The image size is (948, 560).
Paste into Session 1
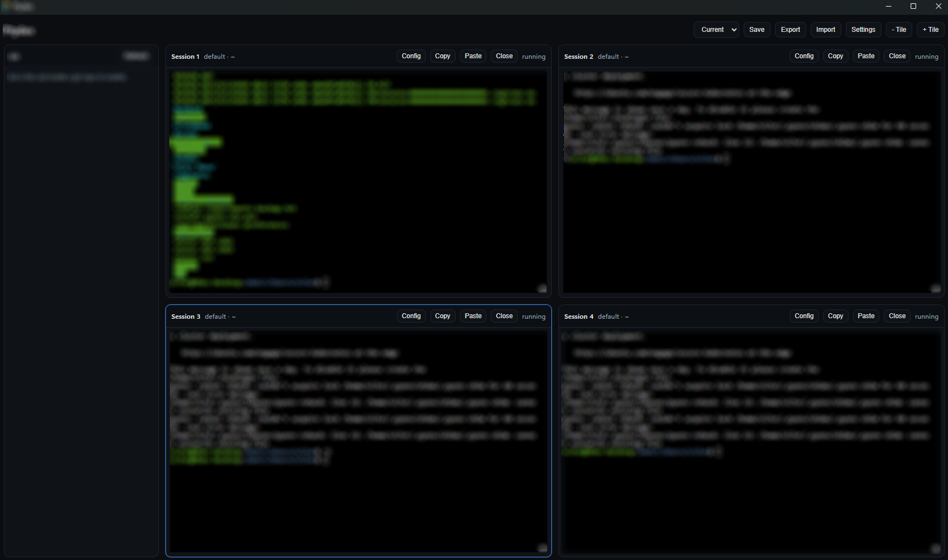[473, 56]
